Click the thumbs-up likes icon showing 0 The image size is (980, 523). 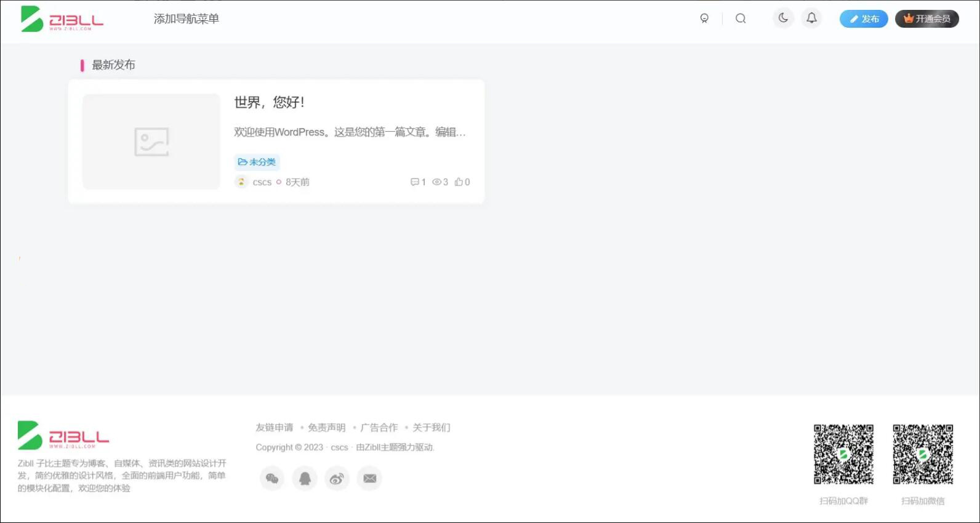coord(462,182)
